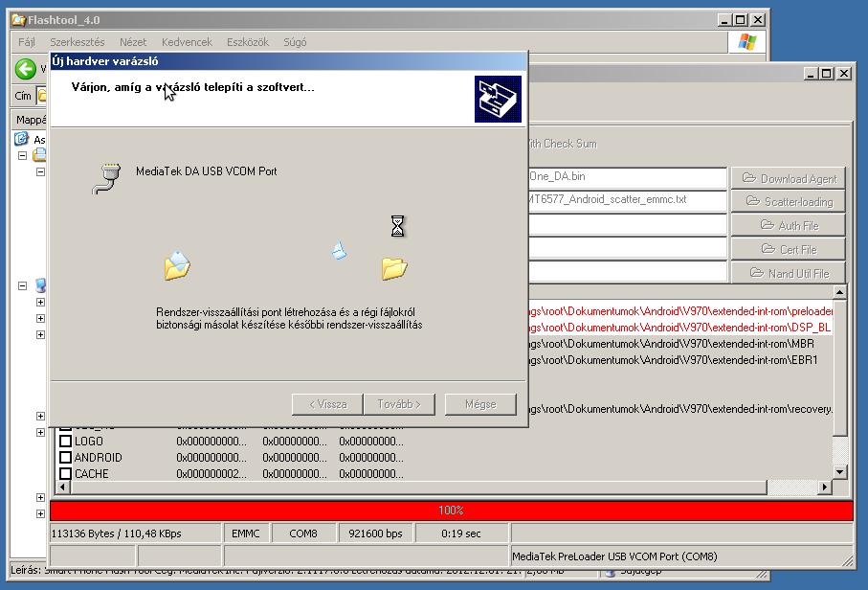Image resolution: width=868 pixels, height=590 pixels.
Task: Collapse the top tree node under Asztal
Action: (23, 156)
